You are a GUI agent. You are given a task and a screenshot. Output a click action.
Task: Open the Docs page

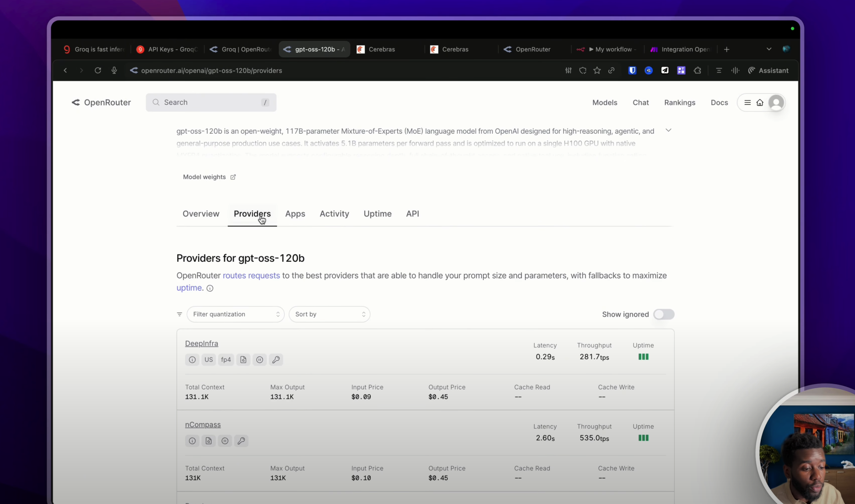tap(719, 103)
